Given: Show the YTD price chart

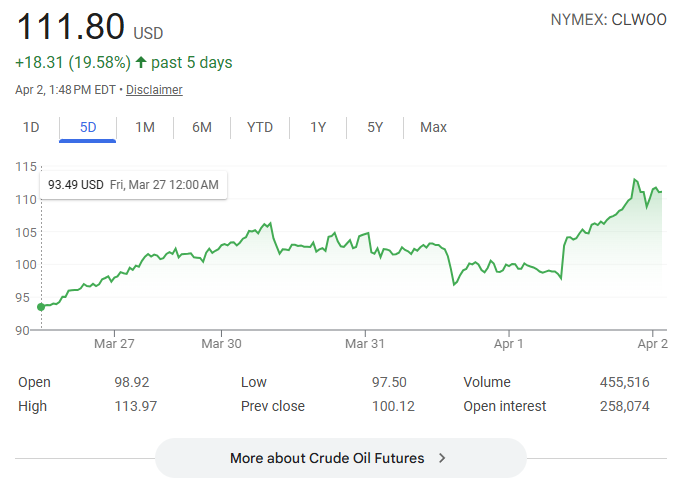Looking at the screenshot, I should 260,127.
